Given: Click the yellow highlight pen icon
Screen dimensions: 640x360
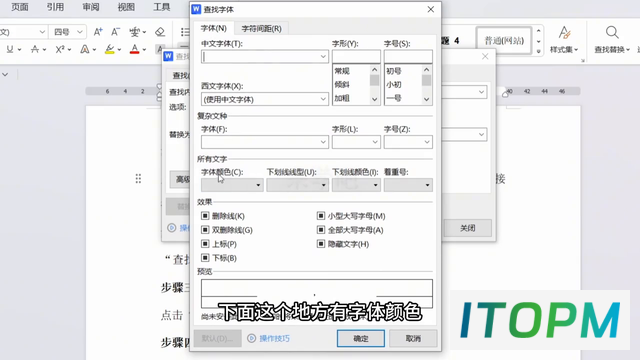Looking at the screenshot, I should 109,49.
